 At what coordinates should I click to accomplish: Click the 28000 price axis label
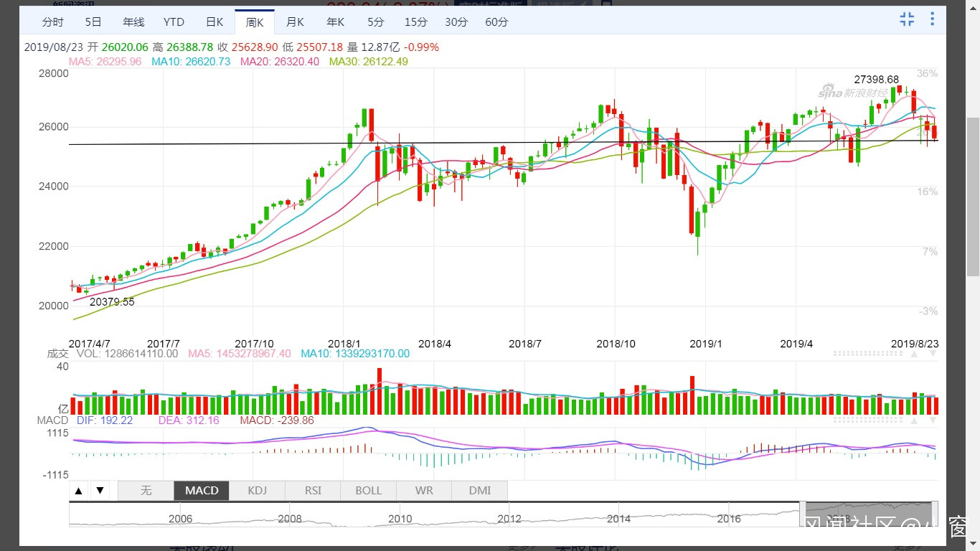54,74
